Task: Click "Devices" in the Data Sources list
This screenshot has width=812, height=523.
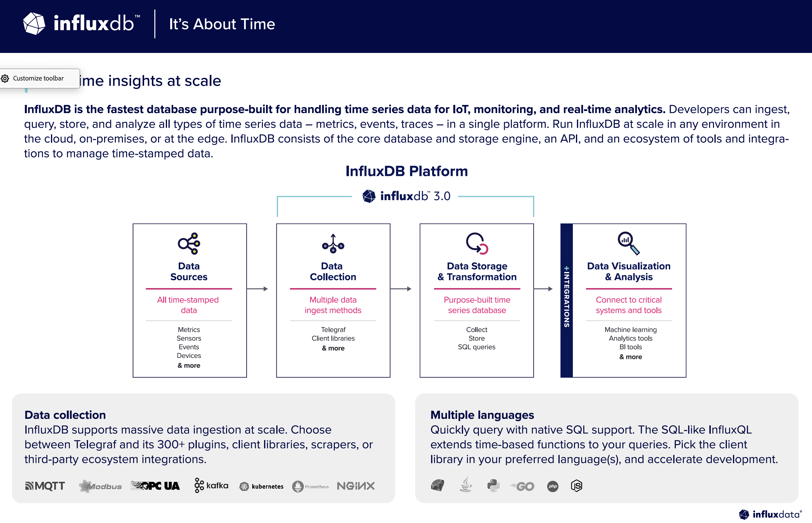Action: (x=189, y=356)
